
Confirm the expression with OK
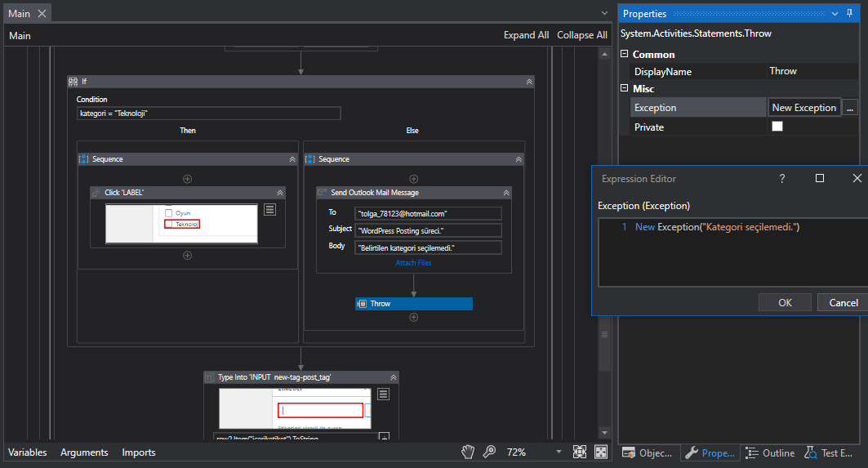pos(785,302)
